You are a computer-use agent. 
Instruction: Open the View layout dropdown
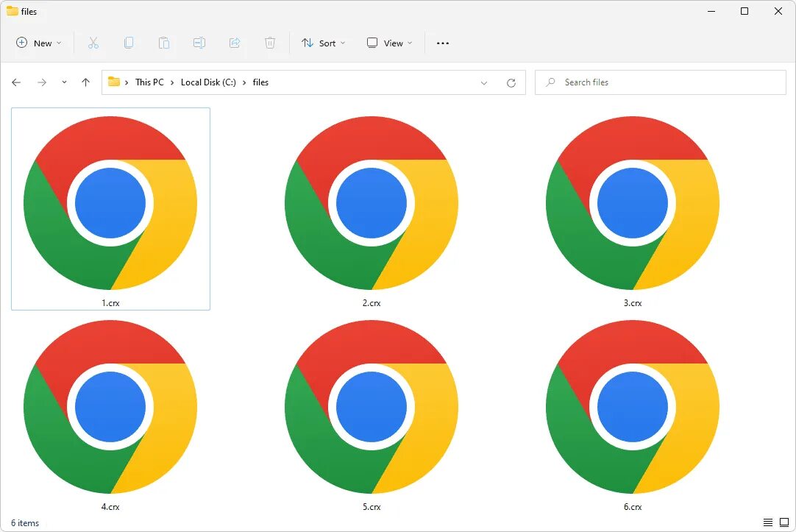click(389, 43)
